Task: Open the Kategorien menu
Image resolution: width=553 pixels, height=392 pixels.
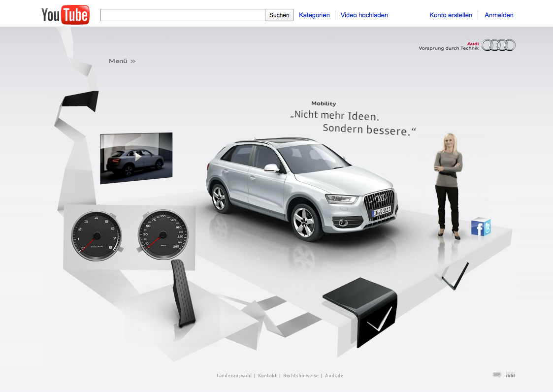Action: tap(314, 15)
